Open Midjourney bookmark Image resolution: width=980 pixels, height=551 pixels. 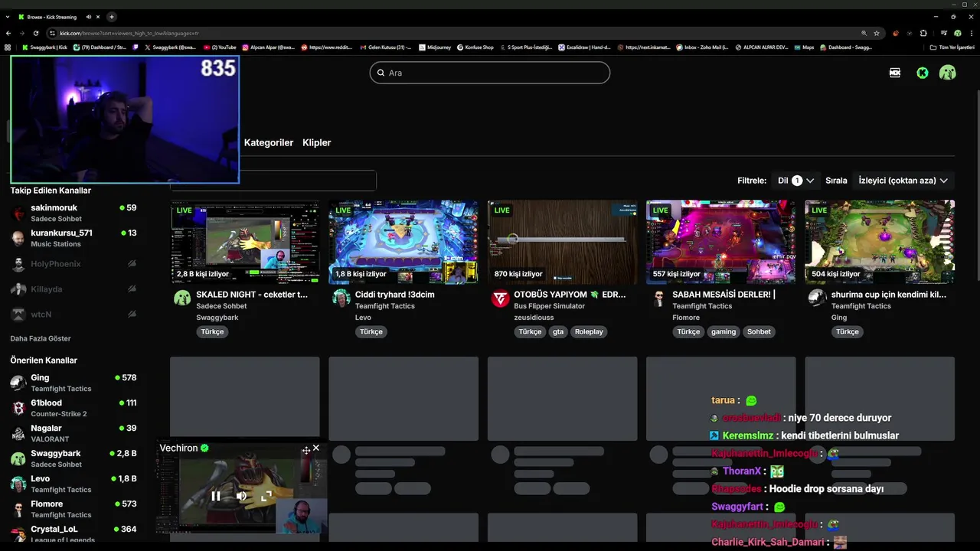pyautogui.click(x=434, y=47)
